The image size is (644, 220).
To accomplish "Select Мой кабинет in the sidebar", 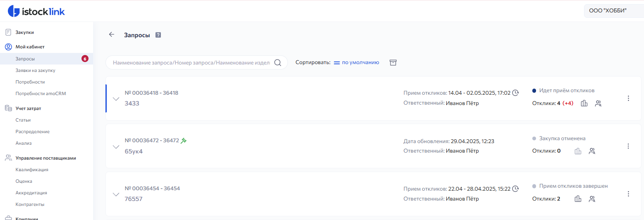I will coord(30,47).
